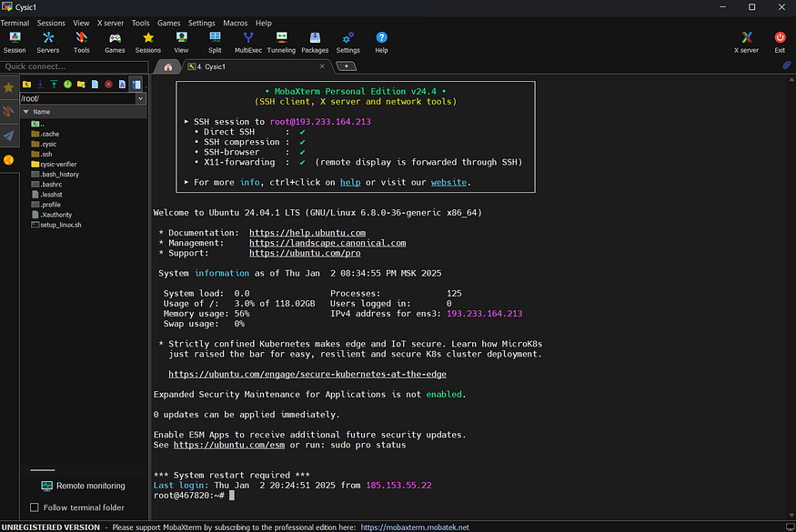
Task: Delete selected file with red X icon
Action: (108, 85)
